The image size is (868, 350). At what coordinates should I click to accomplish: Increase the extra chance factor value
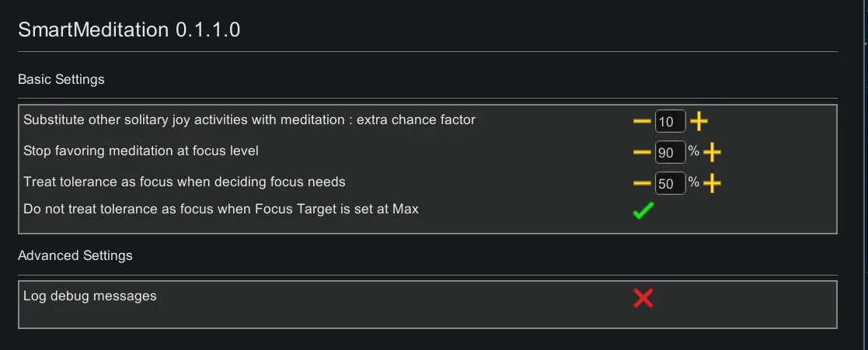tap(699, 122)
